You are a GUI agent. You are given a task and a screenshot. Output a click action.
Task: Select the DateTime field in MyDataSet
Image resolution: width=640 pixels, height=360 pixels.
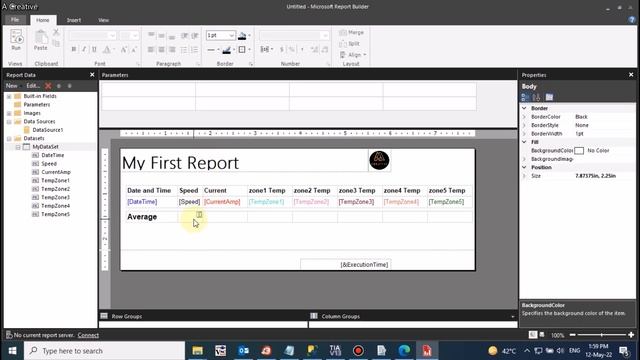[x=53, y=156]
